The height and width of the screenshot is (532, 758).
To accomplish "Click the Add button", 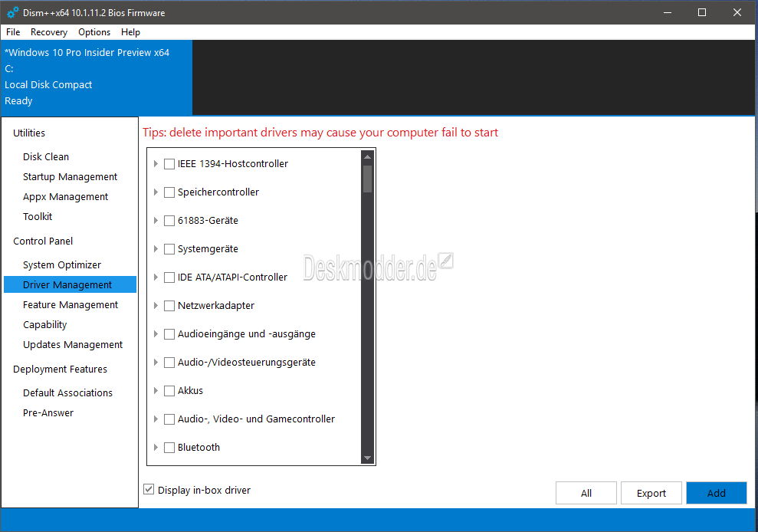I will (x=717, y=493).
